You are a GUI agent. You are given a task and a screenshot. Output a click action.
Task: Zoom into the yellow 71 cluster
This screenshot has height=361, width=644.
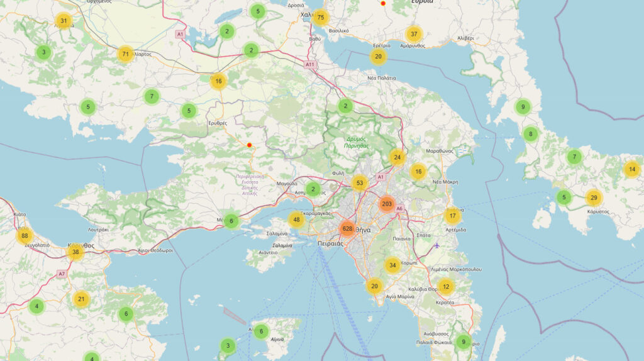coord(126,54)
